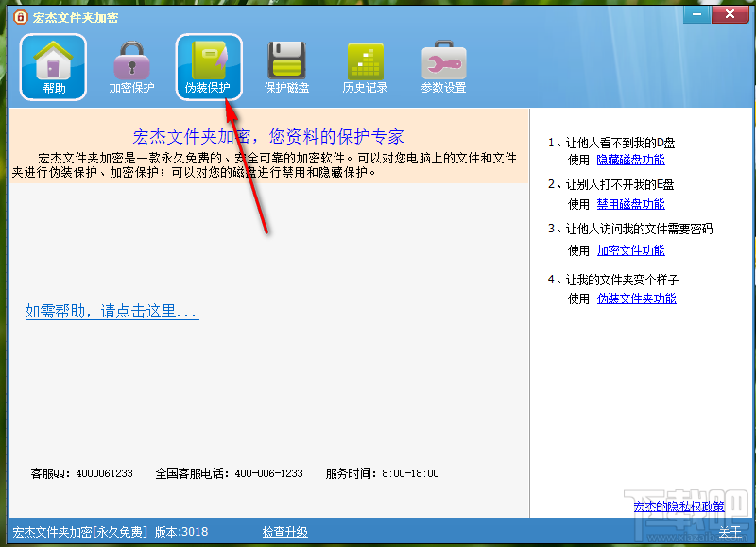Click the 全国客服电话: 400-006-1233 text
756x547 pixels.
click(x=229, y=473)
